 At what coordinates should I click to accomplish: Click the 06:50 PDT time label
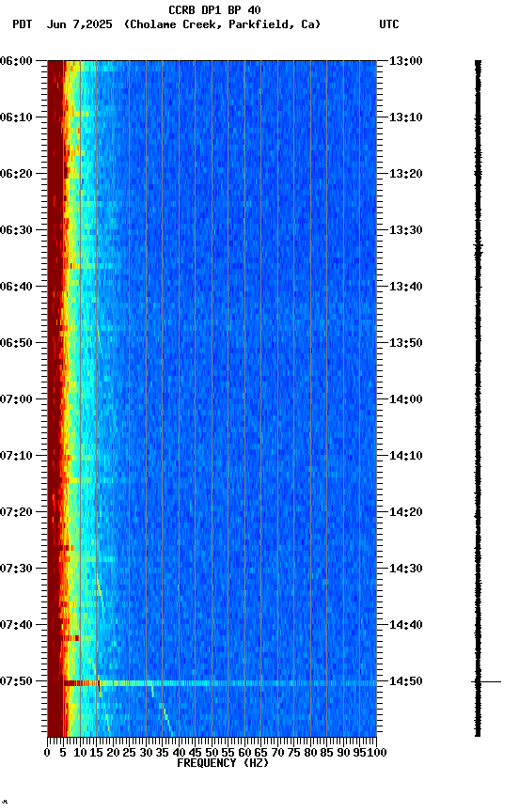[16, 343]
